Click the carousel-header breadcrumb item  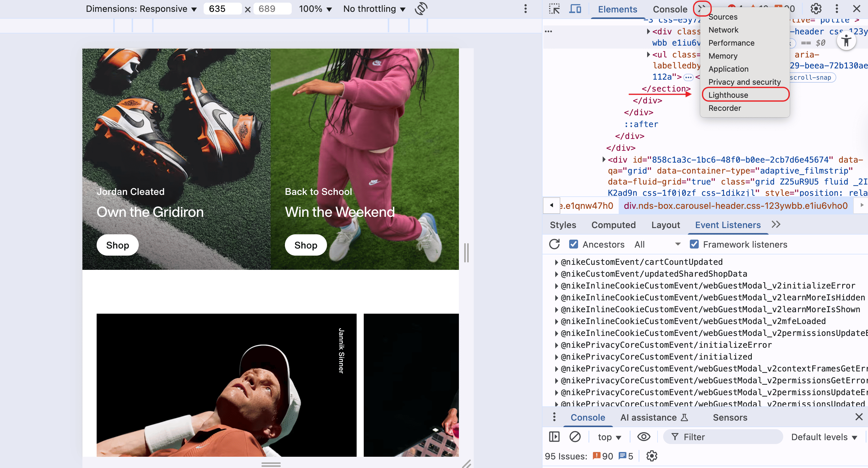[735, 205]
